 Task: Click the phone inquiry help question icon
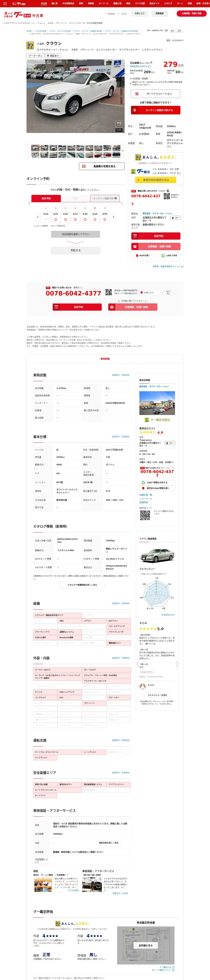[168, 191]
